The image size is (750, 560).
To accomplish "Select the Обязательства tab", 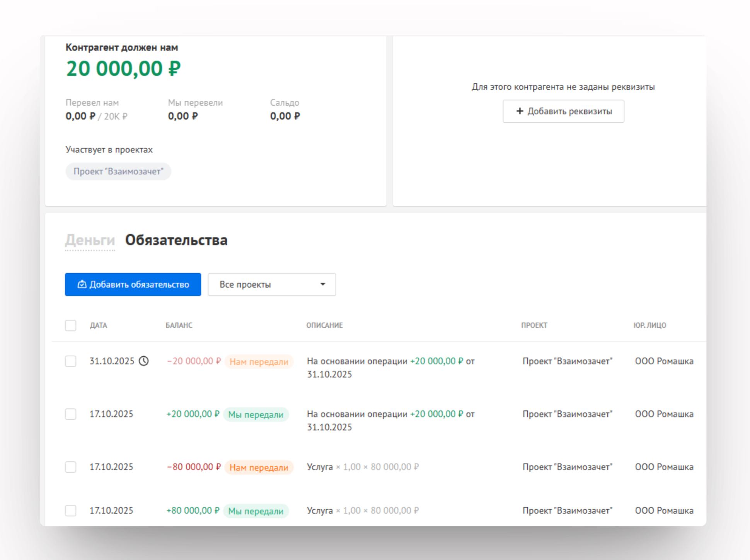I will 176,240.
